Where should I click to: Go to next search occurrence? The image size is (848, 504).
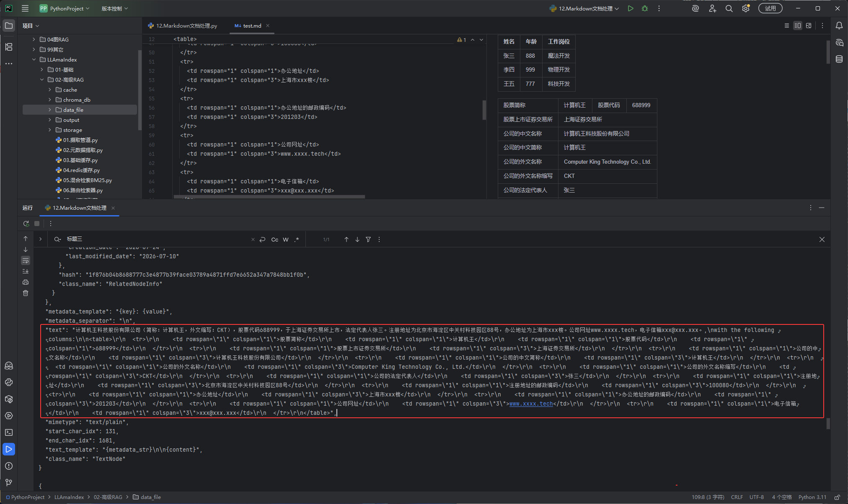pyautogui.click(x=357, y=239)
